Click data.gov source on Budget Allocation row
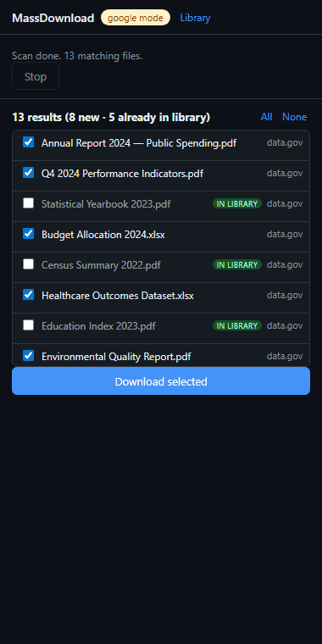Viewport: 322px width, 644px height. point(285,234)
